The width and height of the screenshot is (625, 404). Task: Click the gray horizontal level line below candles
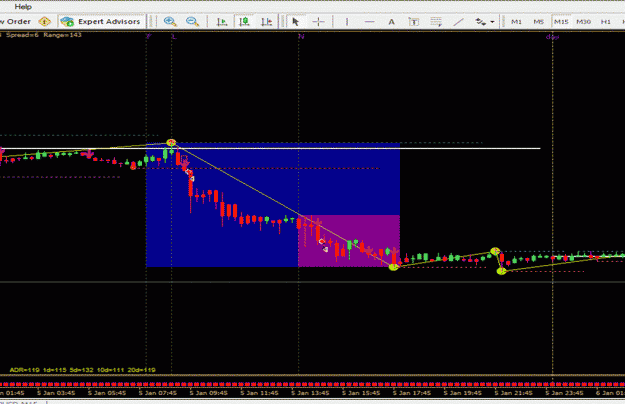(x=312, y=282)
